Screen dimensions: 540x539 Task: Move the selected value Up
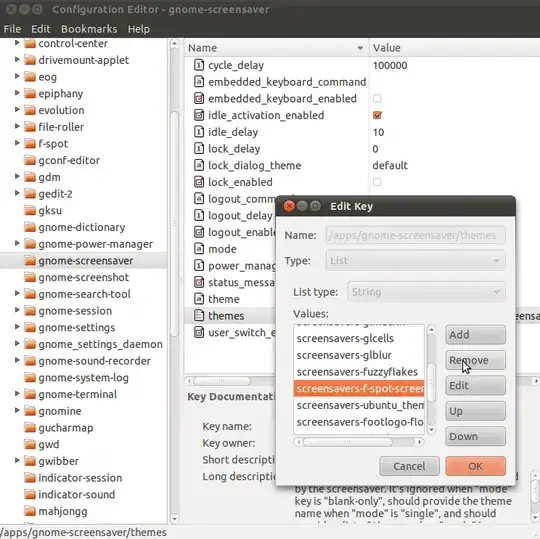(x=475, y=411)
